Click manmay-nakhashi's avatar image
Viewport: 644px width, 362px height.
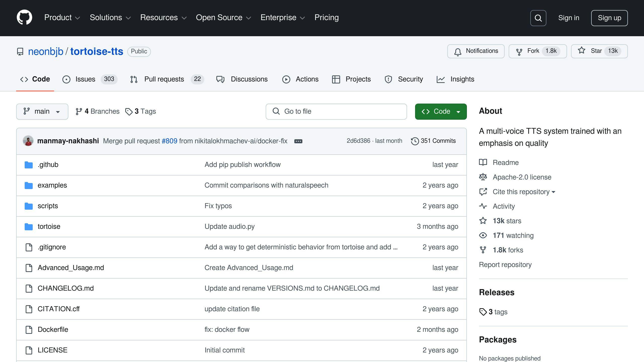coord(28,141)
